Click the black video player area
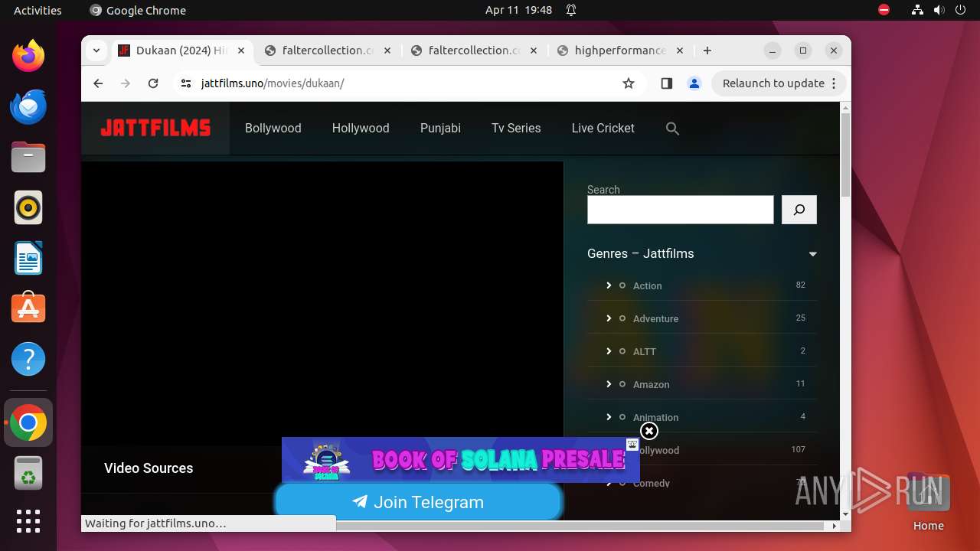Image resolution: width=980 pixels, height=551 pixels. click(x=322, y=304)
